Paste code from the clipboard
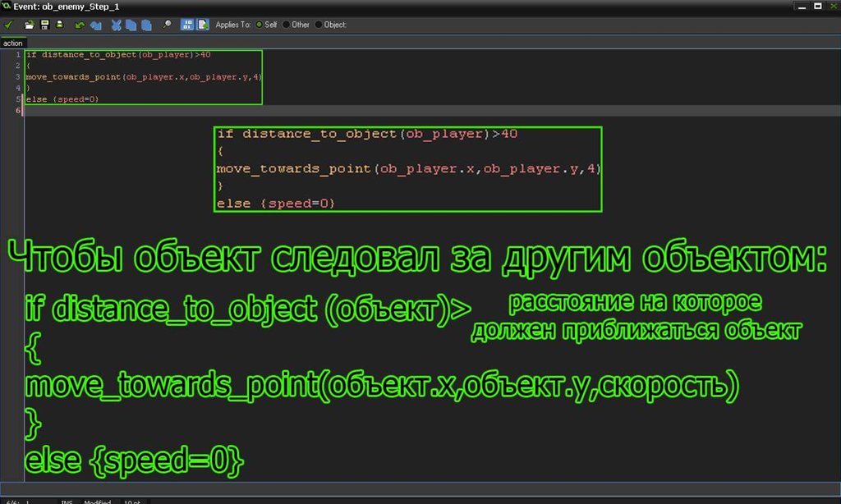The width and height of the screenshot is (841, 504). (145, 25)
